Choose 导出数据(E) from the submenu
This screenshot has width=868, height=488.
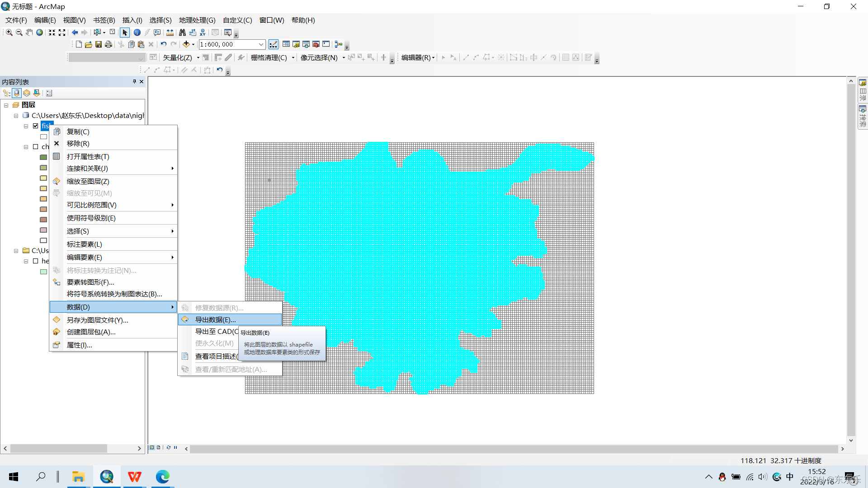(x=215, y=319)
